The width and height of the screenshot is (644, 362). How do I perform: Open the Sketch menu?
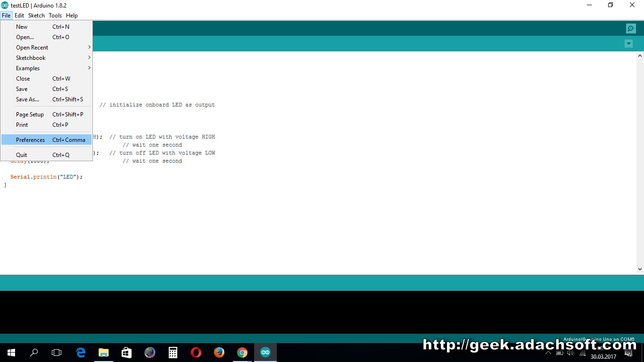[36, 16]
